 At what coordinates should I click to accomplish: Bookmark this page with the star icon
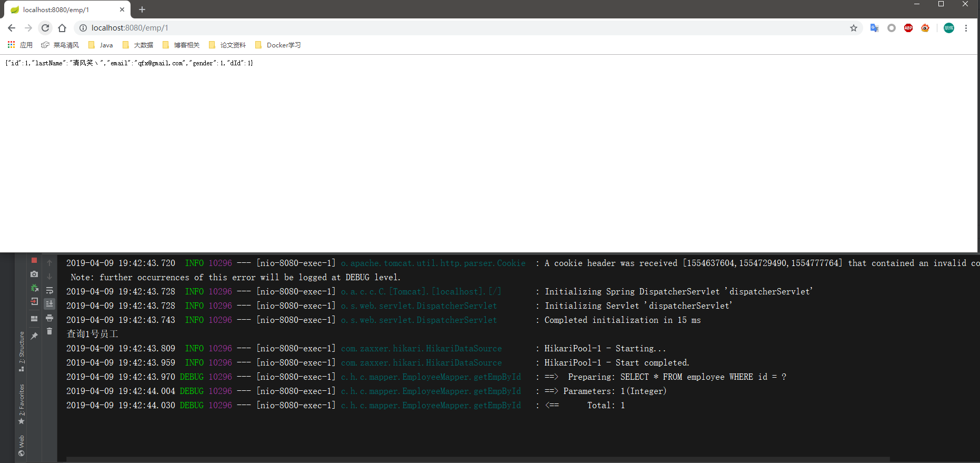tap(854, 28)
